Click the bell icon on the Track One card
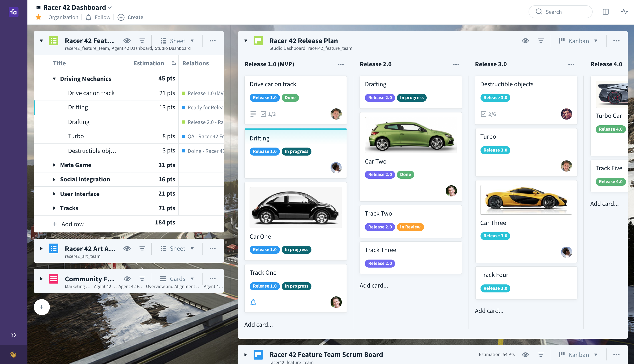 253,302
